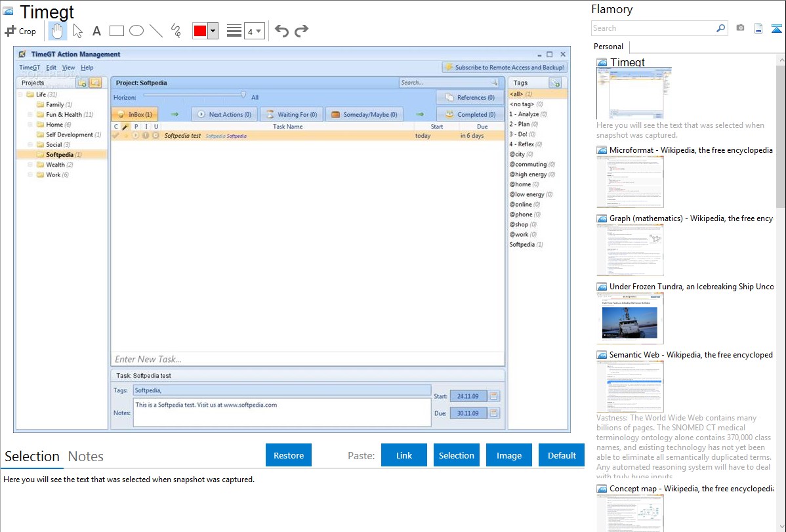Paste as Image
This screenshot has height=532, width=786.
(x=508, y=455)
